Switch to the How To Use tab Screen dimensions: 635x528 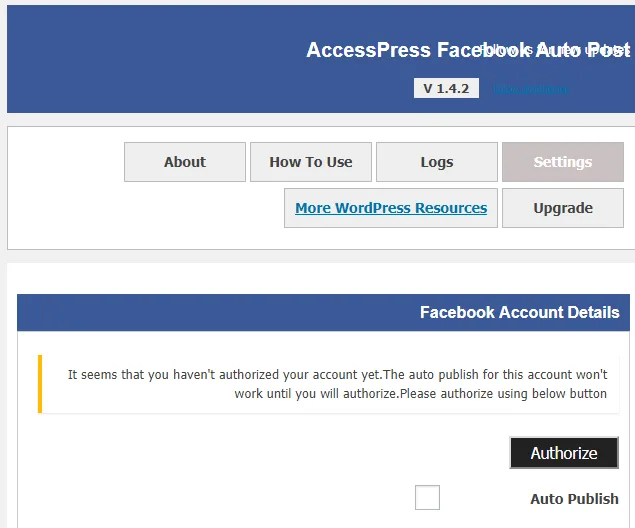pos(311,162)
